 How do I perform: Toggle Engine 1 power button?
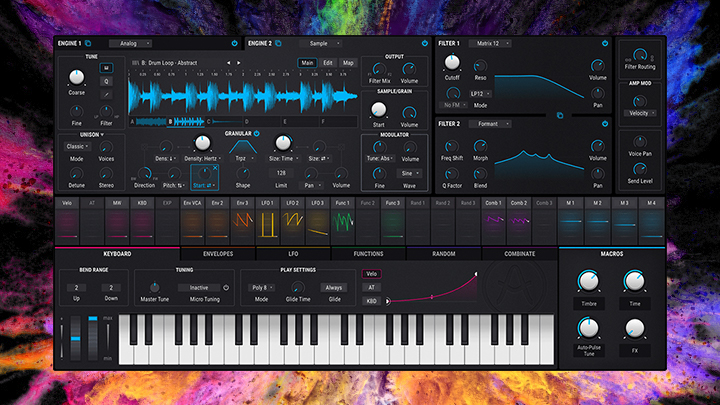point(233,44)
